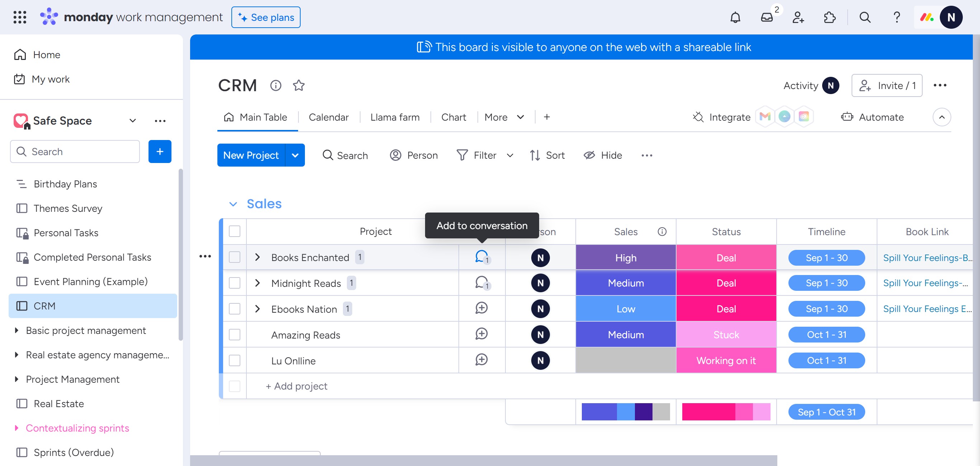Screen dimensions: 980x466
Task: Open the inbox tray icon
Action: [x=767, y=18]
